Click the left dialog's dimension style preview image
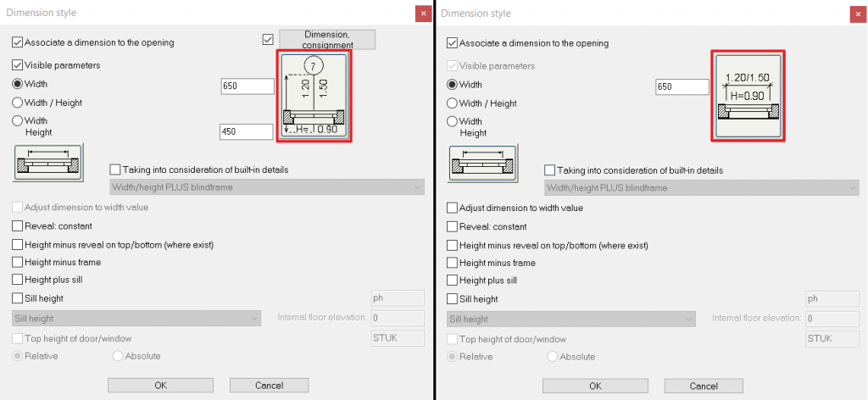868x400 pixels. tap(314, 96)
